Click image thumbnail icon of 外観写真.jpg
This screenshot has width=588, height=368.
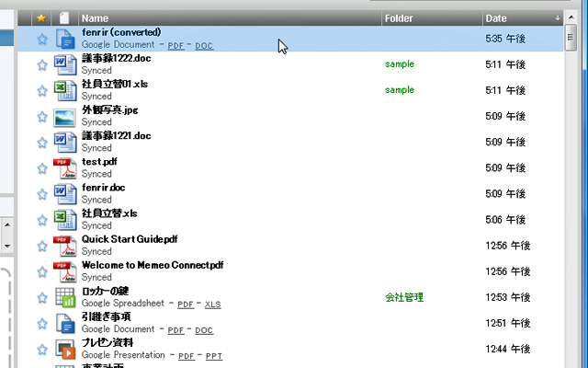(x=64, y=117)
